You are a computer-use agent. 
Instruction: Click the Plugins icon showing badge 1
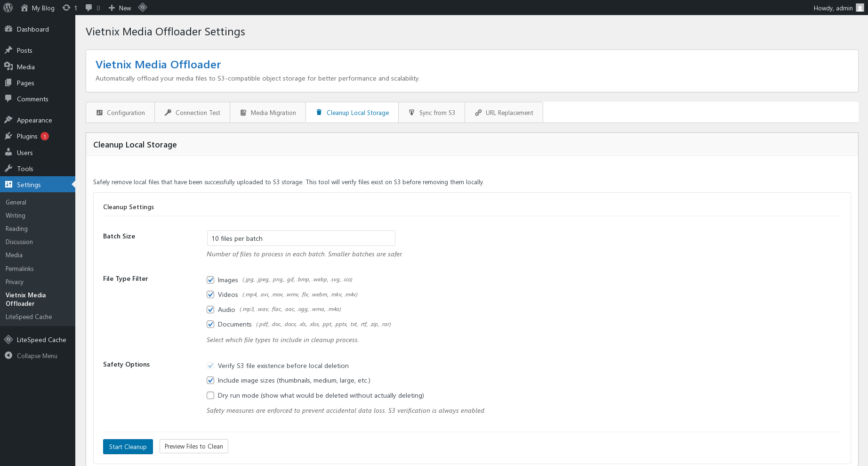9,136
